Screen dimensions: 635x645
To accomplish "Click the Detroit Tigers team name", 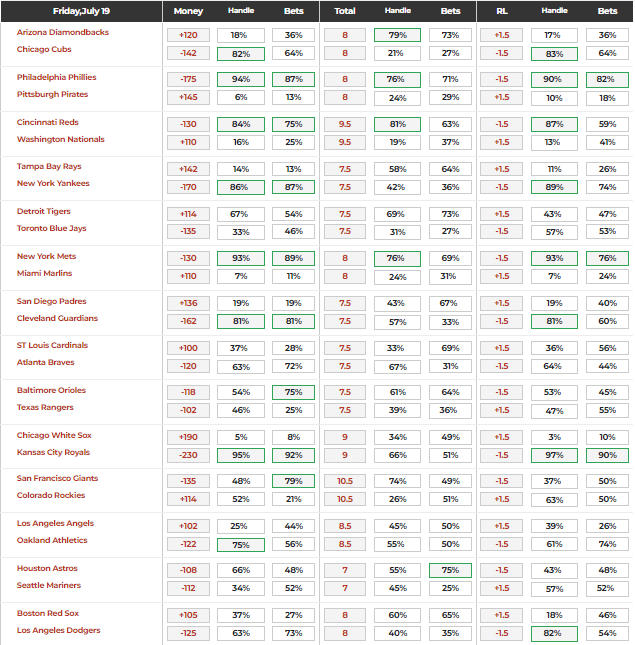I will click(x=44, y=211).
